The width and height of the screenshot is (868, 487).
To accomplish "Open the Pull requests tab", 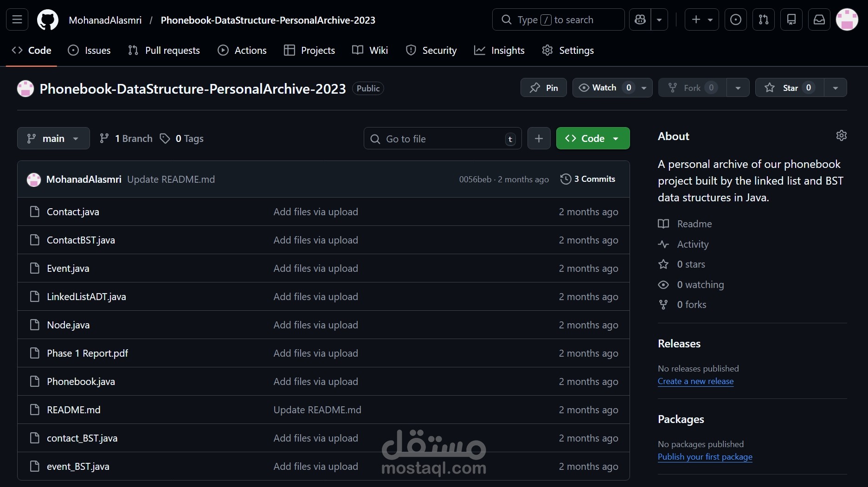I will point(164,50).
